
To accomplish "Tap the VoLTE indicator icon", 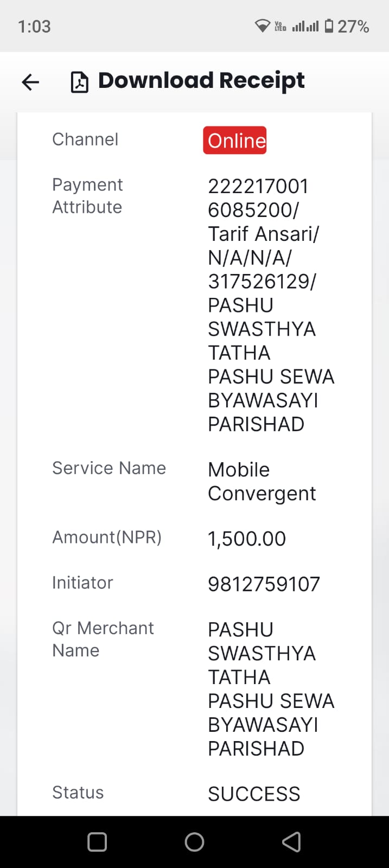I will 280,26.
